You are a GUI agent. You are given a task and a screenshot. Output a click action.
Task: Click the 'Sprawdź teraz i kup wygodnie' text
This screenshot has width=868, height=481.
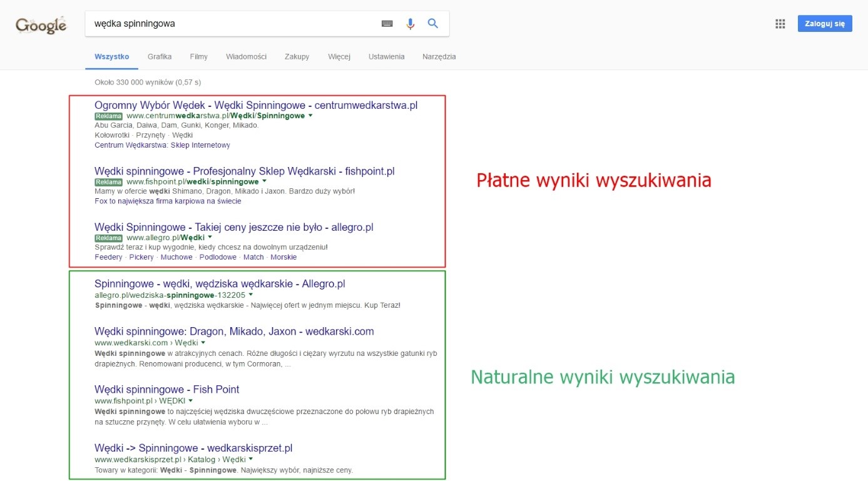point(211,247)
